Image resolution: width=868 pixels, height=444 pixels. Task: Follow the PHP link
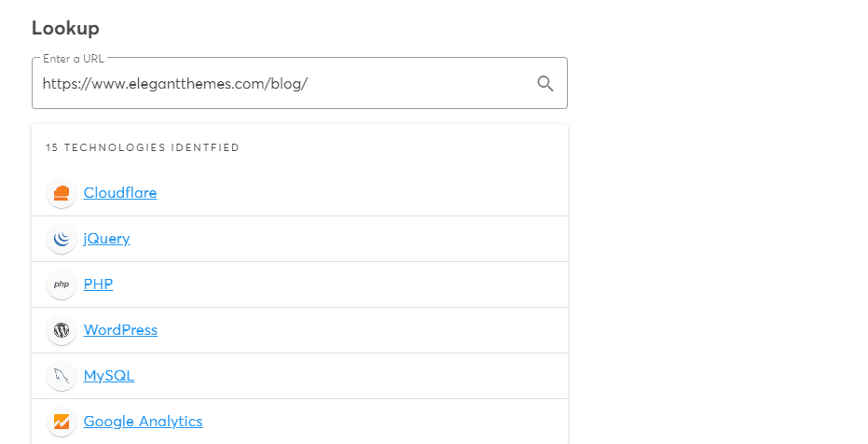coord(98,284)
